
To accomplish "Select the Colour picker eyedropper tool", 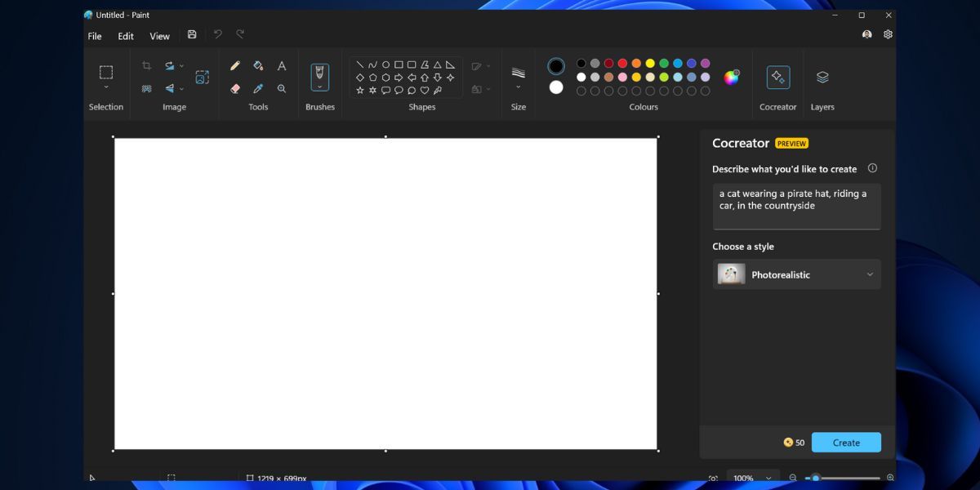I will 258,89.
